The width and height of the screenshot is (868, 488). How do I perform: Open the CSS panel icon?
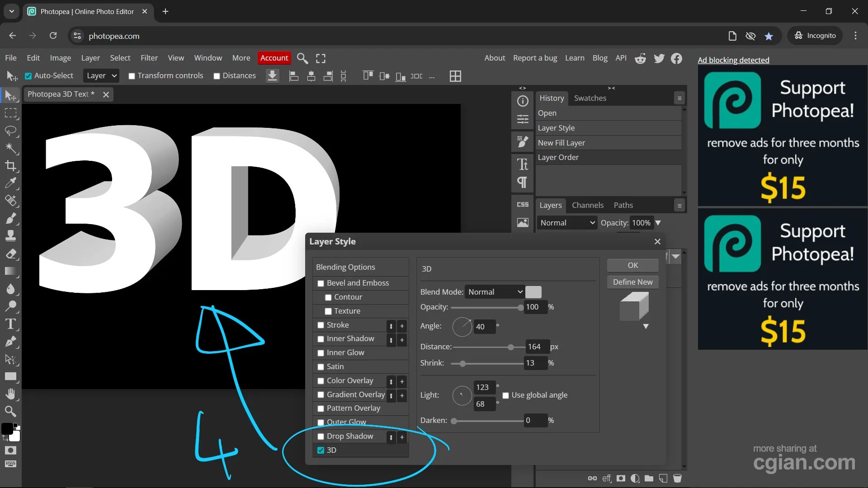(523, 205)
